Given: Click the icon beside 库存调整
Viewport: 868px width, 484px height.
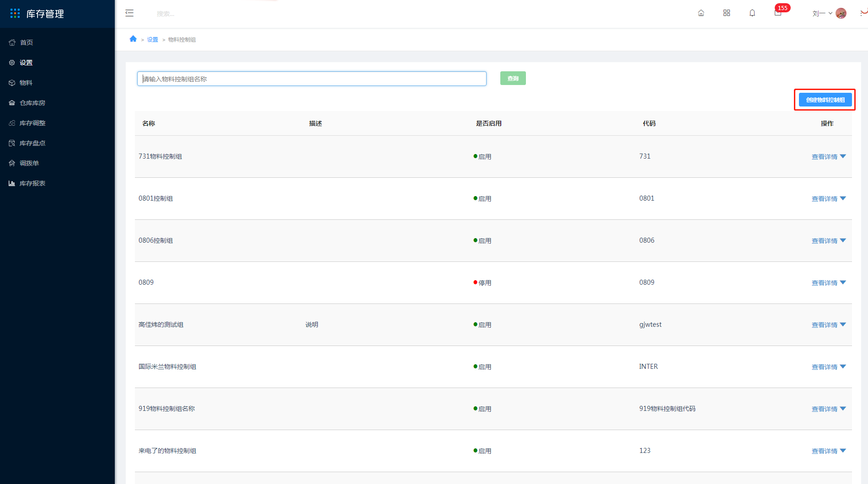Looking at the screenshot, I should pos(12,123).
